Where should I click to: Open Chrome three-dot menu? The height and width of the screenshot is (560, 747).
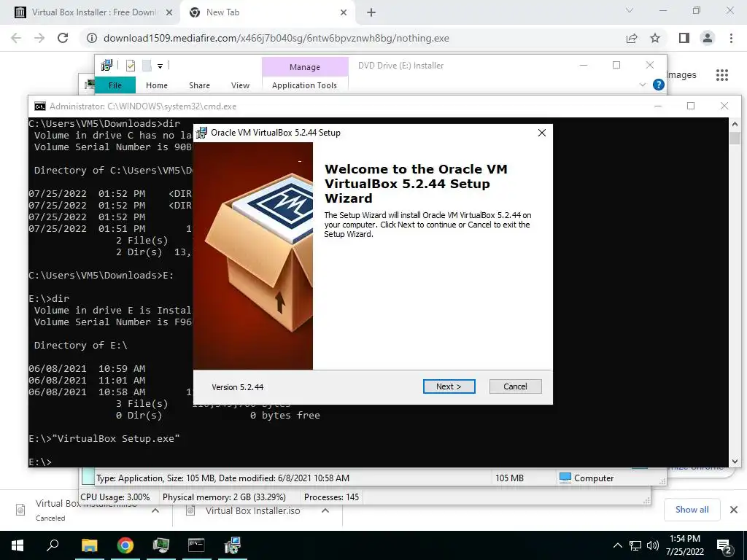coord(731,38)
